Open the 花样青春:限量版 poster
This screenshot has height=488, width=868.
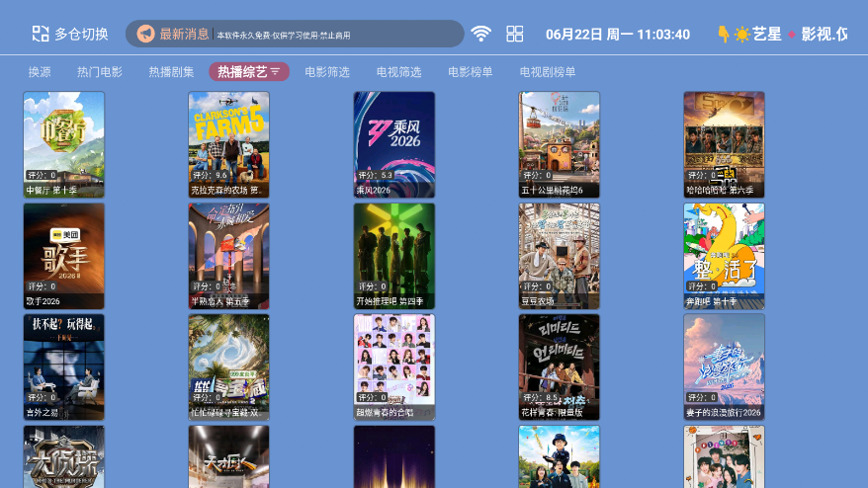(560, 366)
